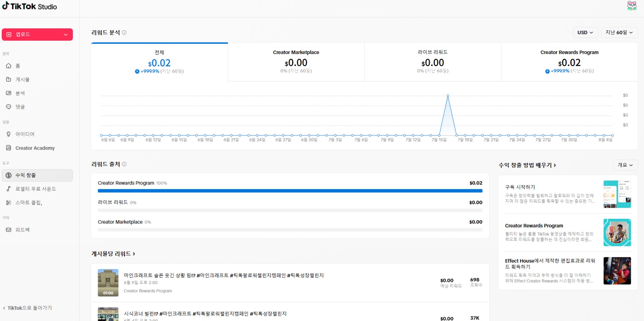Open 아이디어 in the sidebar

click(37, 134)
